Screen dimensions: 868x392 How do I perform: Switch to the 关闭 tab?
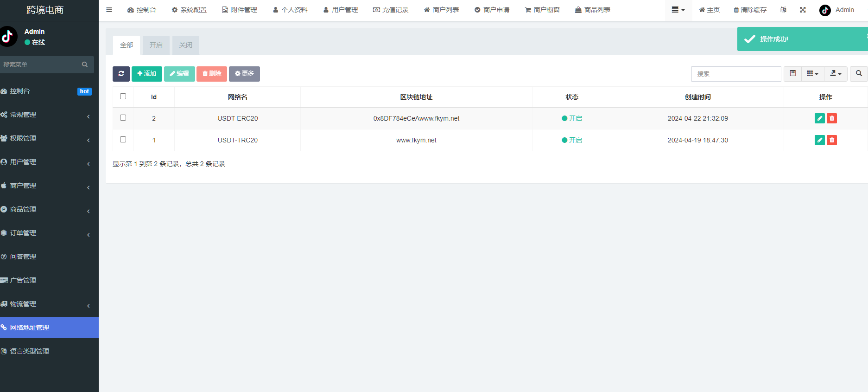click(186, 45)
